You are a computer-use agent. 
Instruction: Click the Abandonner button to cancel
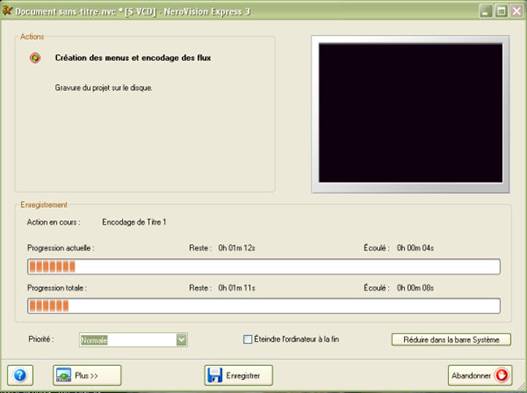[x=480, y=375]
